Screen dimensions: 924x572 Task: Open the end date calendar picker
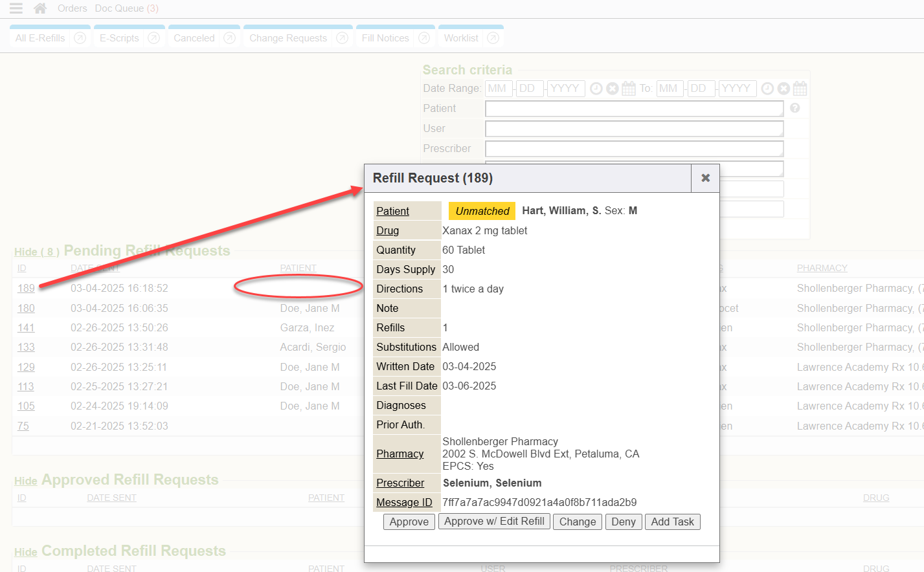800,89
